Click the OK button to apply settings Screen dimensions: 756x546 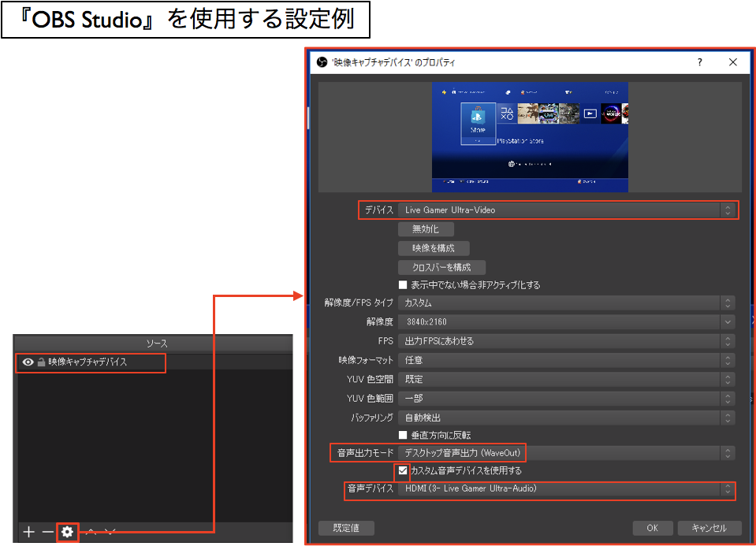pos(652,528)
